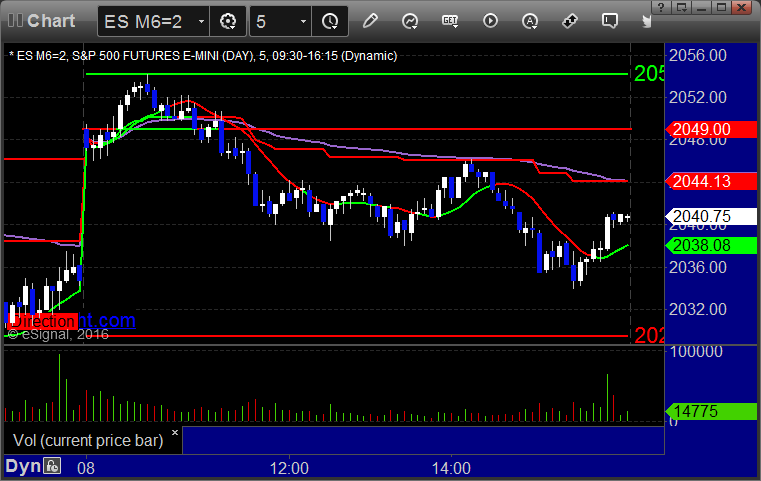Image resolution: width=761 pixels, height=481 pixels.
Task: Click the trade arrows diamond icon
Action: [570, 21]
